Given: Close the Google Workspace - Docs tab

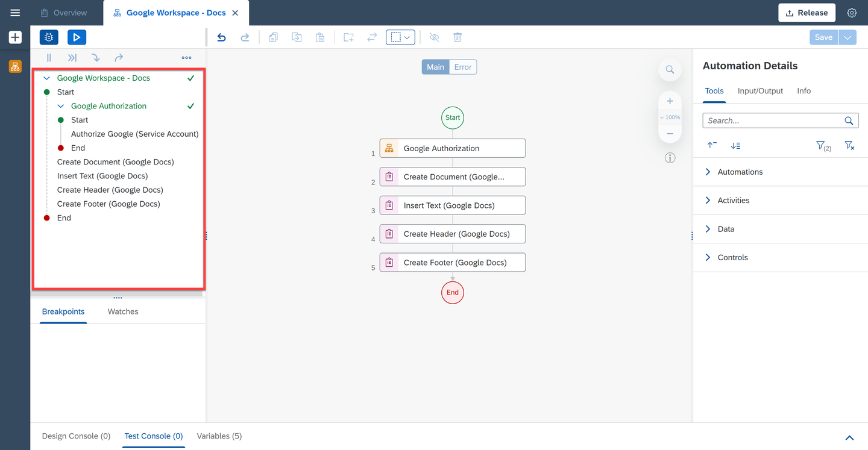Looking at the screenshot, I should tap(235, 13).
